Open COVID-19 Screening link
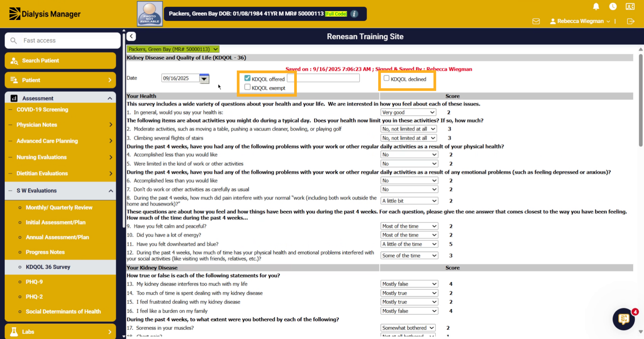The image size is (644, 339). [x=42, y=110]
